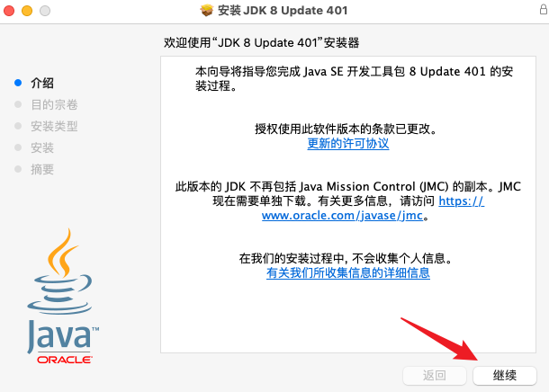Click the red close window button
Viewport: 549px width, 392px height.
click(9, 11)
